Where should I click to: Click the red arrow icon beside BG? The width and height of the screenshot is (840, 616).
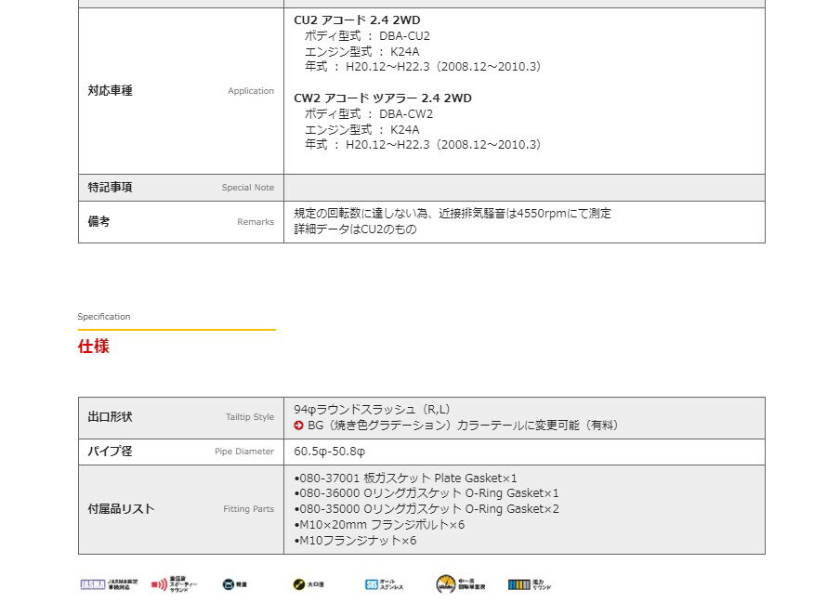coord(299,426)
